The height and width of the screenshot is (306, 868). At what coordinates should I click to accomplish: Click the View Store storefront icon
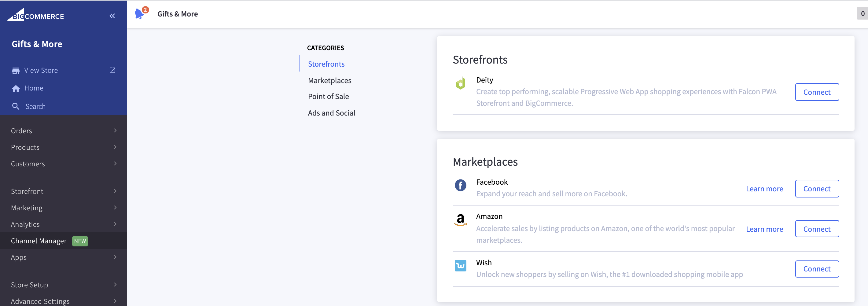click(16, 70)
